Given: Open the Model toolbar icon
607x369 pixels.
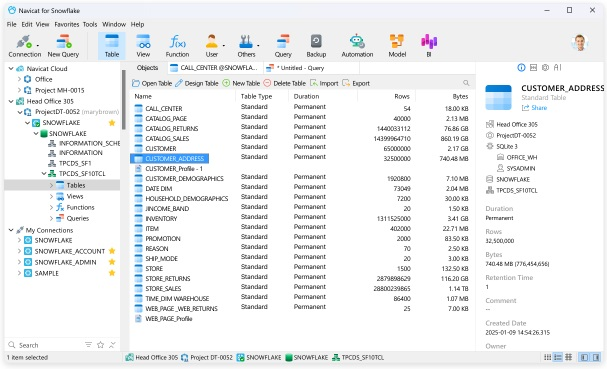Looking at the screenshot, I should pos(397,46).
